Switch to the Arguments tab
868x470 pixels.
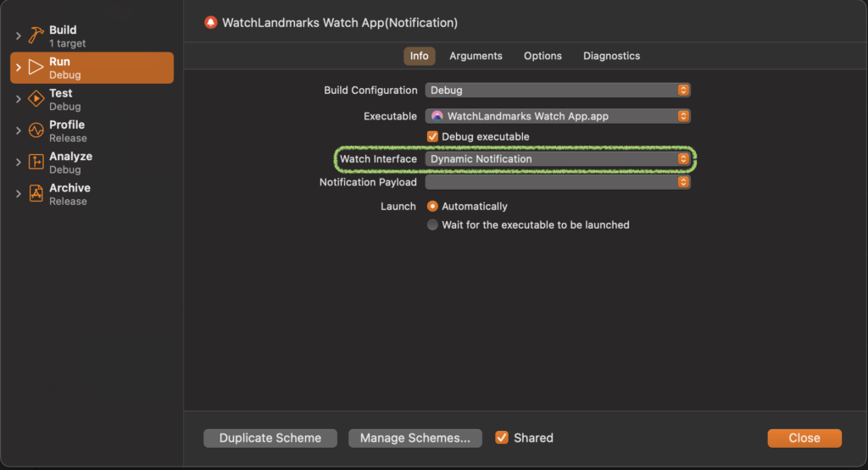click(476, 56)
